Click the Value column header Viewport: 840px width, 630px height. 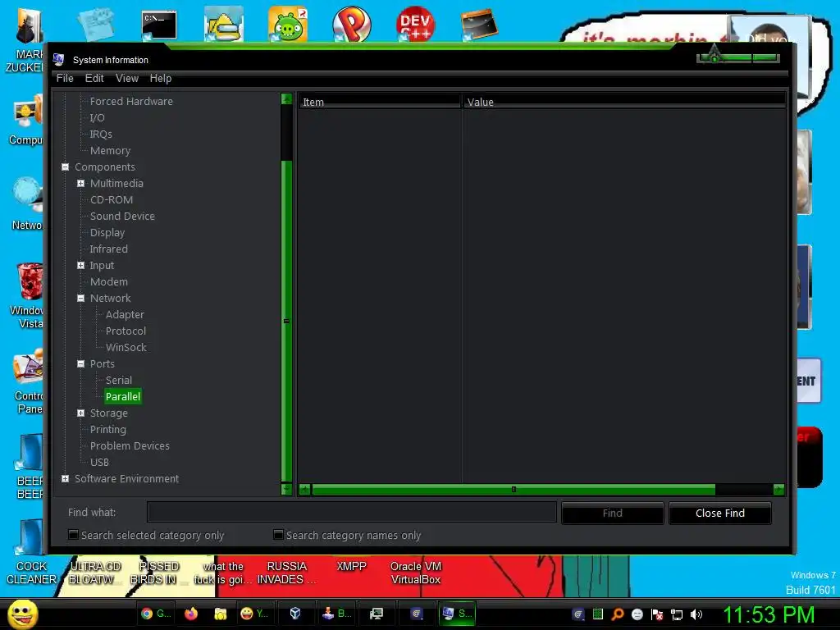pos(624,102)
